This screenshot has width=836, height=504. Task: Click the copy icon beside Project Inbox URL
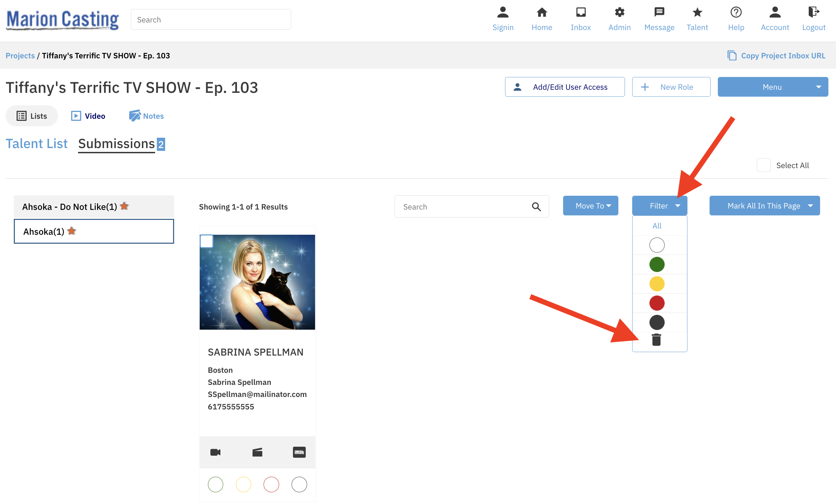click(732, 56)
